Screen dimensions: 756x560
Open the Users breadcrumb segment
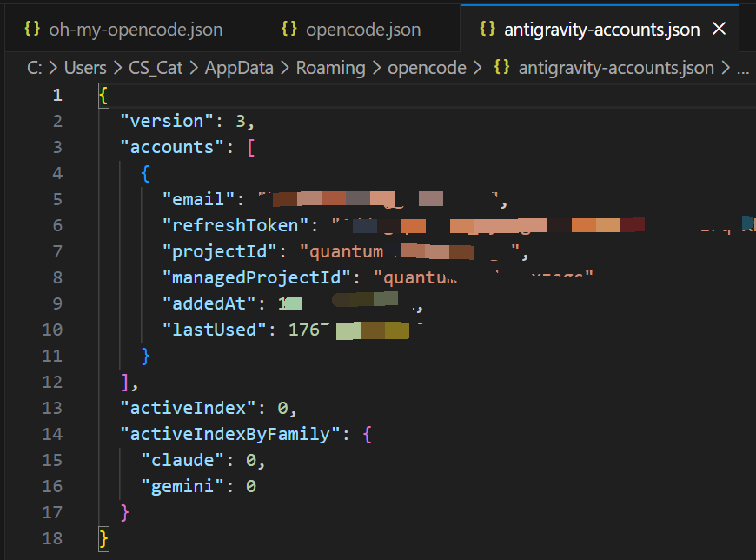coord(85,68)
